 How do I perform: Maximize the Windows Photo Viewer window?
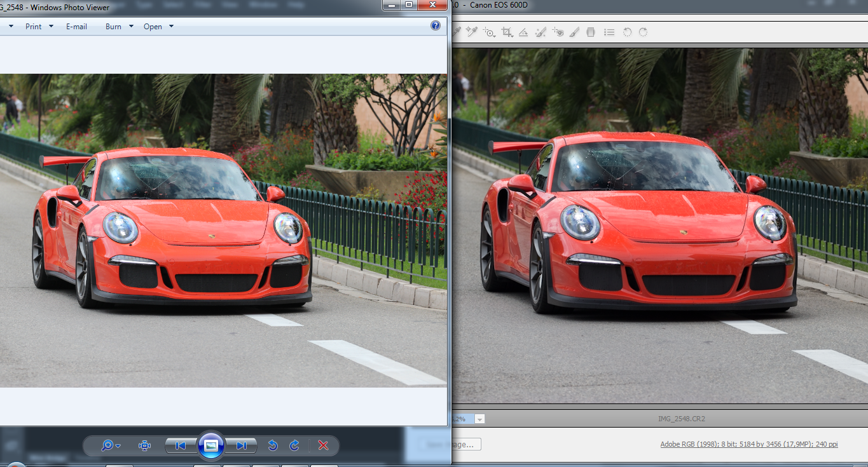click(x=408, y=5)
